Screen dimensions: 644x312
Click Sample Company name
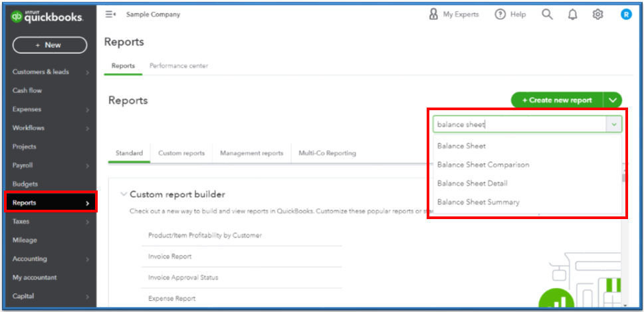pyautogui.click(x=153, y=15)
